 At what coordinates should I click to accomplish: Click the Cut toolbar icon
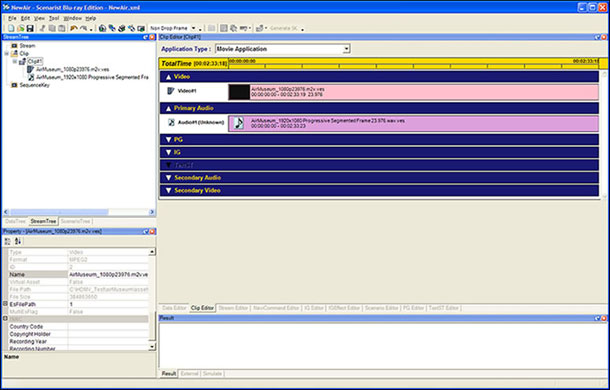(42, 28)
